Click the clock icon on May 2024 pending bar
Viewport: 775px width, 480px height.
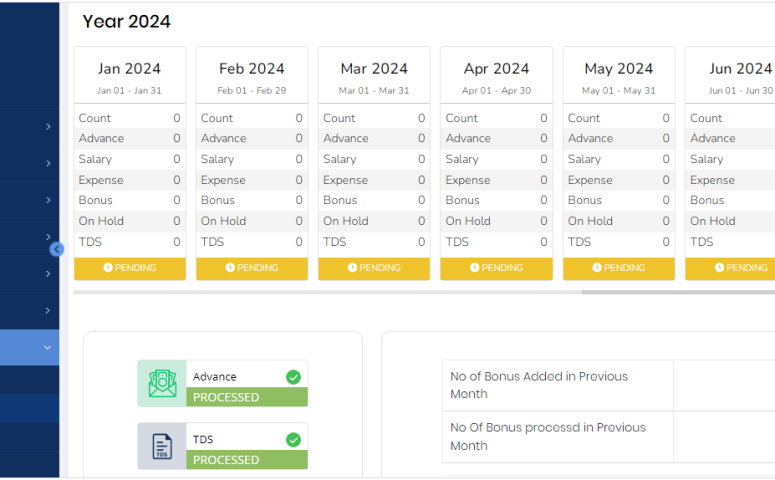coord(597,268)
